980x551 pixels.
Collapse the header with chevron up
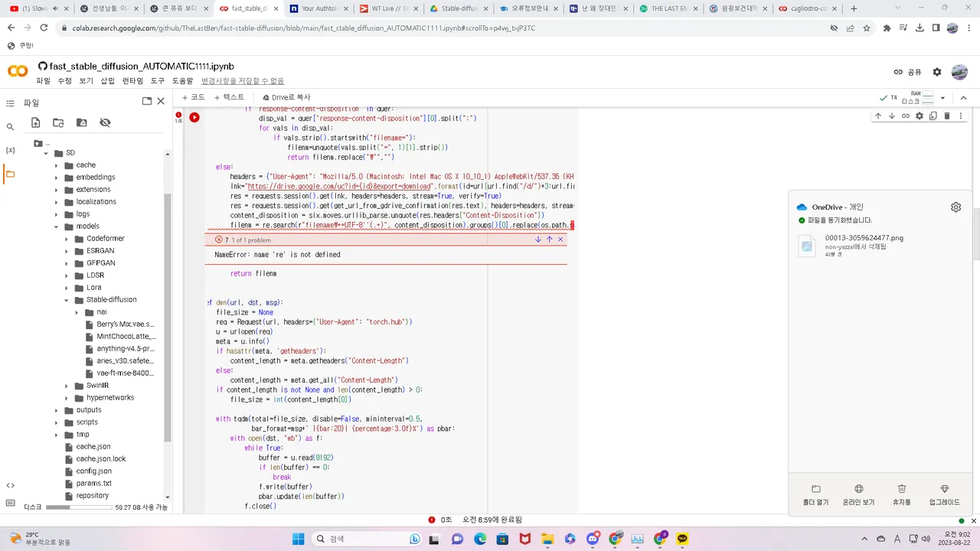[x=964, y=98]
